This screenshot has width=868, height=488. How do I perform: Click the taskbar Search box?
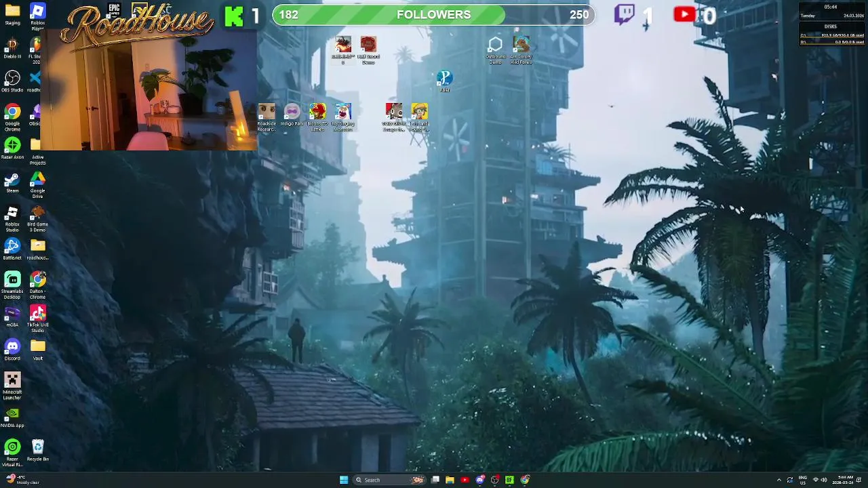(390, 480)
